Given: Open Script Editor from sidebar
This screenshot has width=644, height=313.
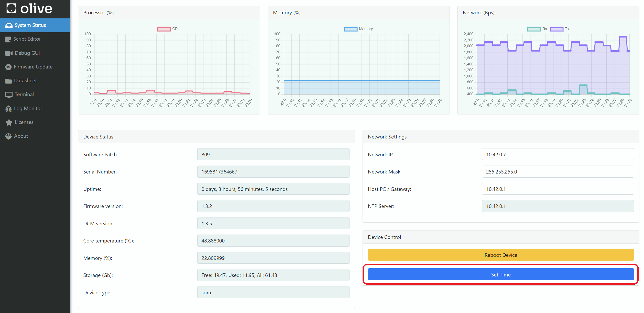Looking at the screenshot, I should coord(35,39).
